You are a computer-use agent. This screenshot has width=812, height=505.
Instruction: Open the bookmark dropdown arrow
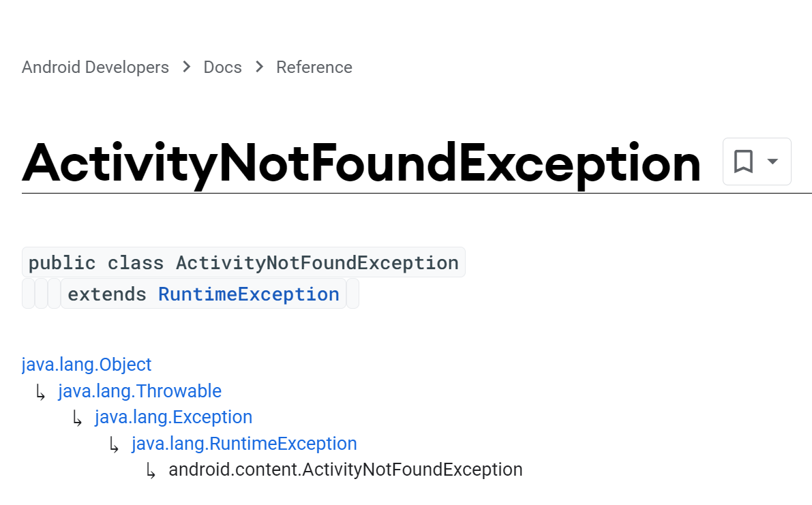tap(772, 162)
